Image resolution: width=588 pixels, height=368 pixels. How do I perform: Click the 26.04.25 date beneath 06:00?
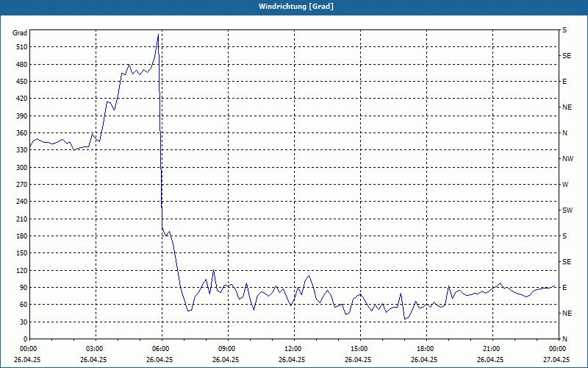click(159, 359)
